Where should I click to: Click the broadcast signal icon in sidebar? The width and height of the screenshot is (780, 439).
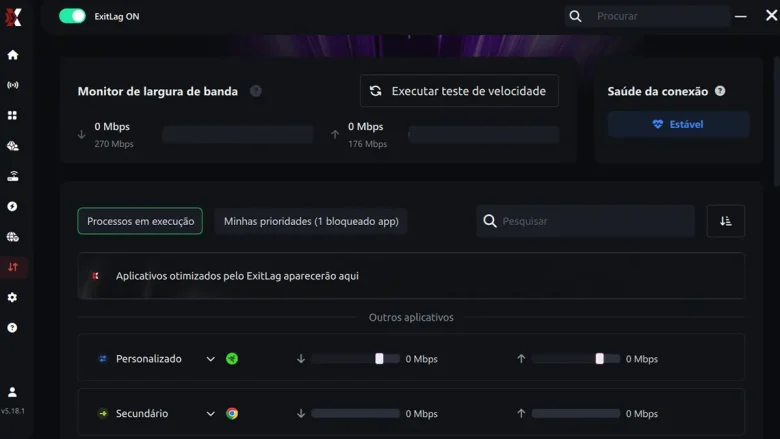[13, 85]
